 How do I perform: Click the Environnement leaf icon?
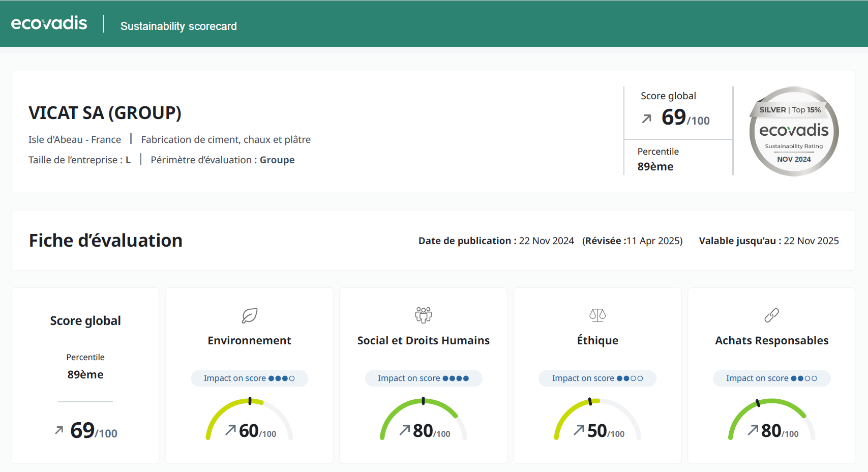click(x=250, y=315)
